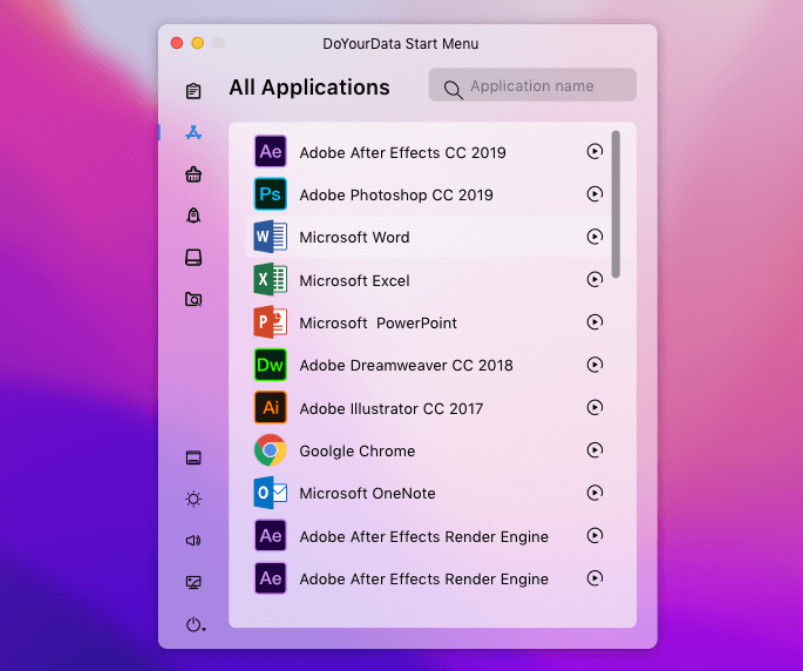Open the clipboard history sidebar icon

pos(193,91)
